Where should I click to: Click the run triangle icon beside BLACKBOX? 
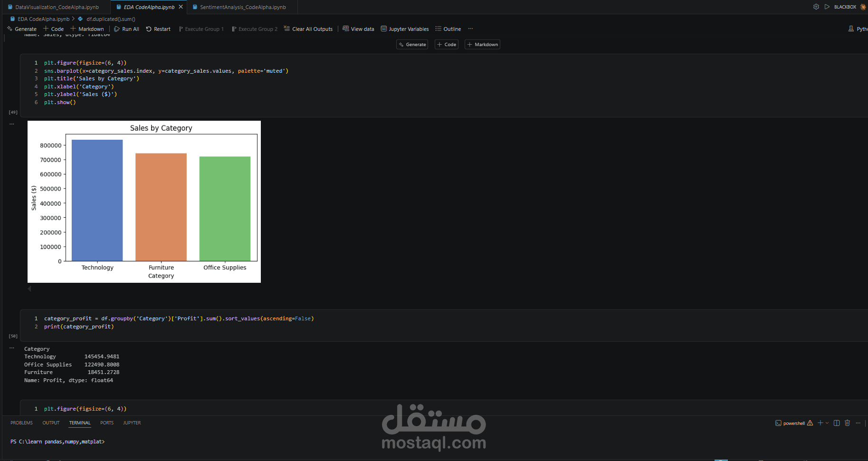pos(827,7)
